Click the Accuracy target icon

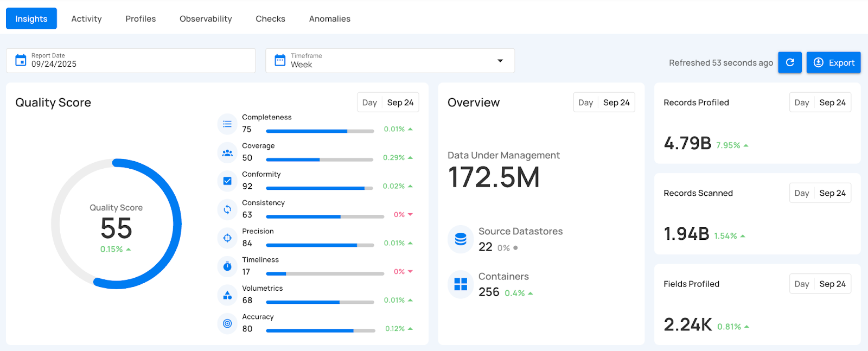227,323
